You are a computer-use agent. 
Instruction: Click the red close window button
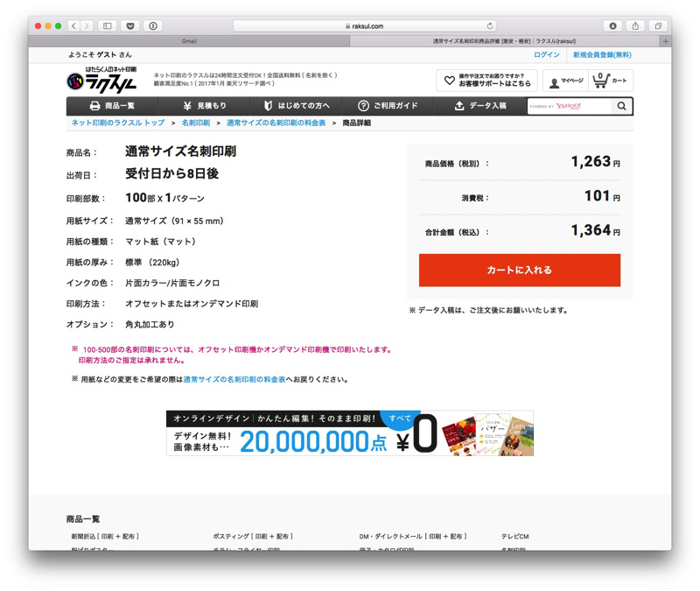point(38,26)
